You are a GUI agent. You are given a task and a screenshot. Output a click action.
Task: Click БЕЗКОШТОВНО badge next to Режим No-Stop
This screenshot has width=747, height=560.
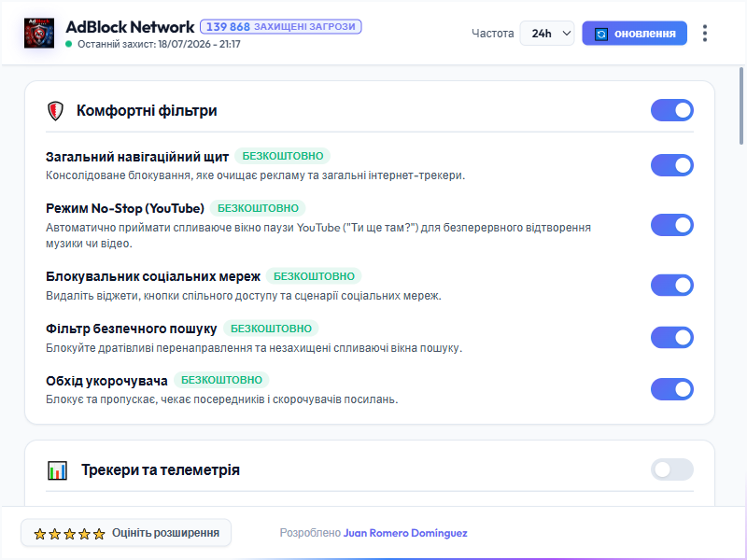point(258,208)
